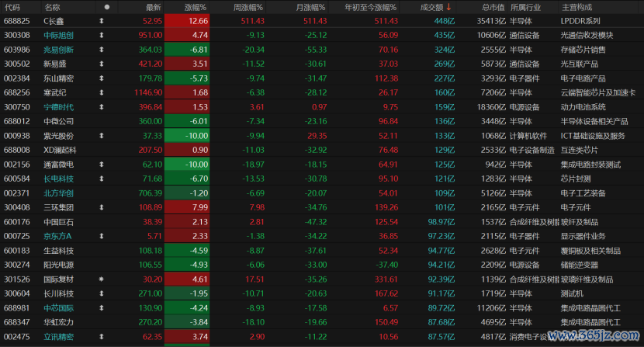The width and height of the screenshot is (644, 347).
Task: Click the 光通信收发模块 business cell
Action: pos(587,36)
